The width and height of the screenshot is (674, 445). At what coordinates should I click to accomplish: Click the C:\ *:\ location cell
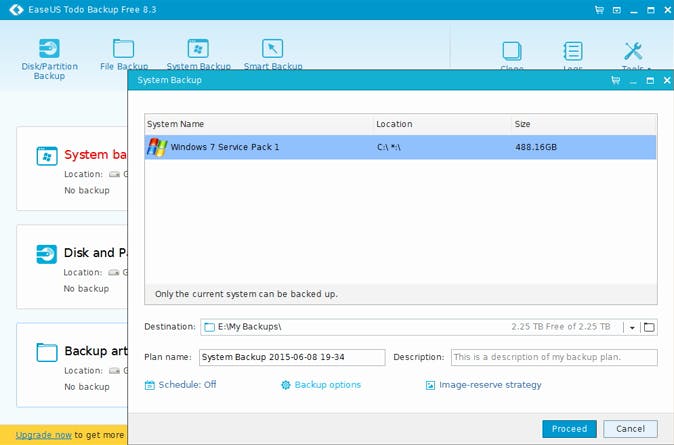(389, 147)
